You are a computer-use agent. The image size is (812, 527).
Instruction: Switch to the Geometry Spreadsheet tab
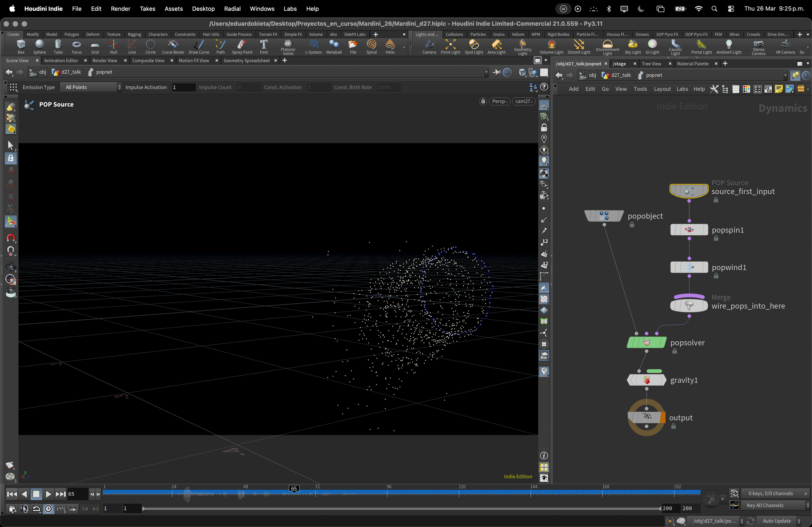point(246,60)
